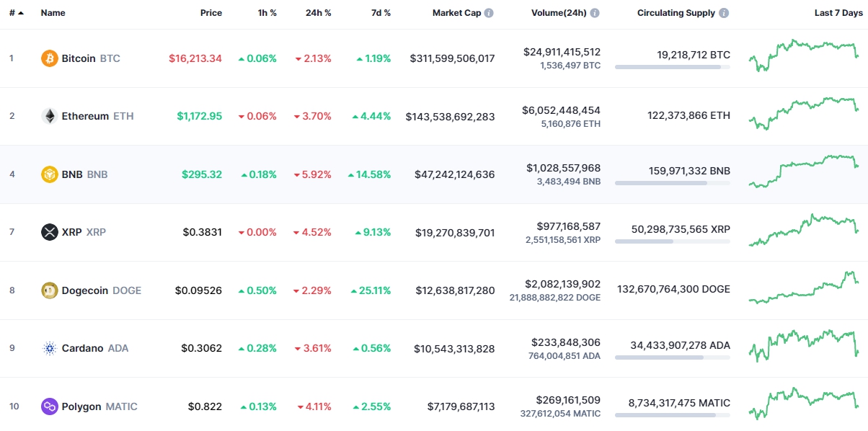Click the Ethereum diamond logo icon
868x431 pixels.
pyautogui.click(x=50, y=116)
